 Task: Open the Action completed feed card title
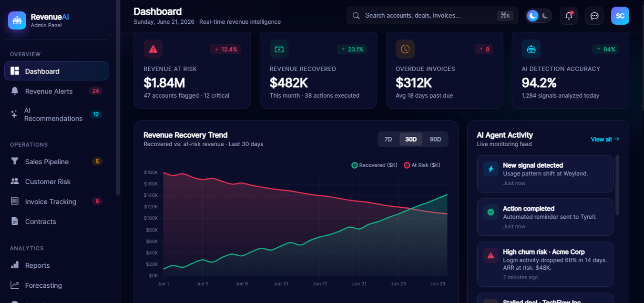click(529, 209)
